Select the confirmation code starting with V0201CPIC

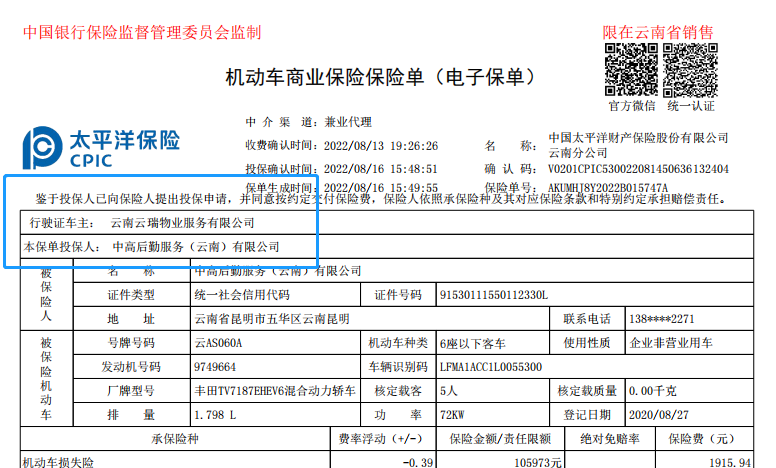tap(639, 169)
